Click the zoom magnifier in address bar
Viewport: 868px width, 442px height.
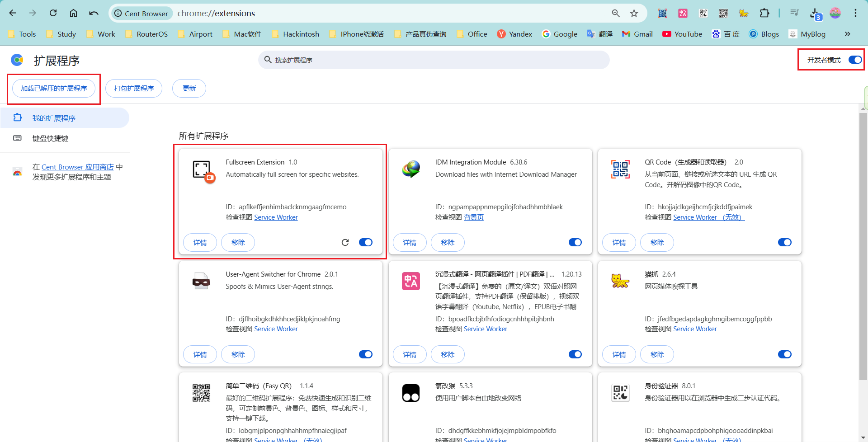[616, 13]
